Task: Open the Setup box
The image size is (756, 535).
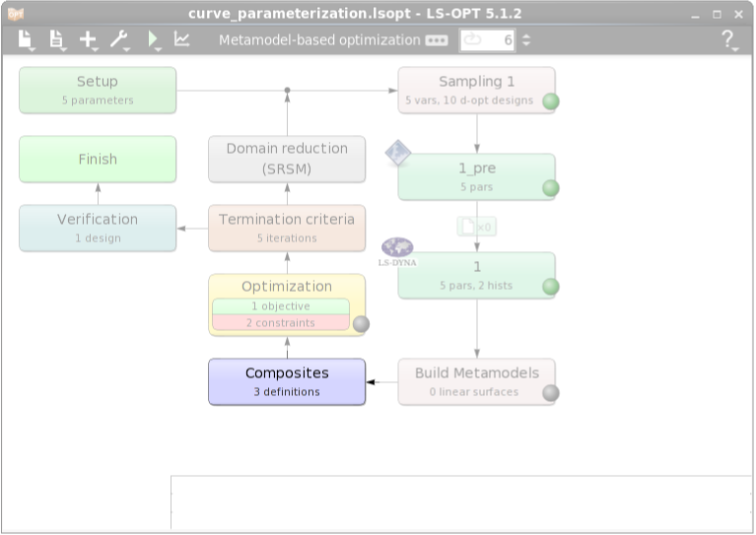Action: (x=98, y=90)
